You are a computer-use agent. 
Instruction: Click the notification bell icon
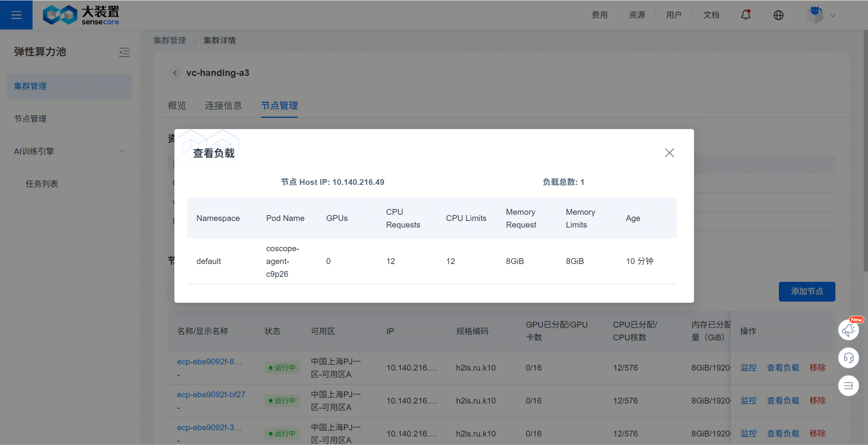[x=746, y=15]
